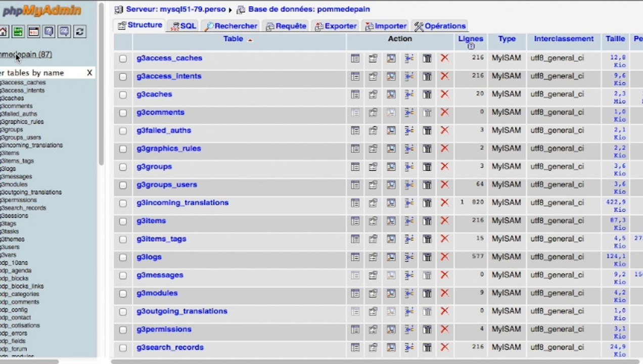643x364 pixels.
Task: Open the Opérations tab
Action: point(440,26)
